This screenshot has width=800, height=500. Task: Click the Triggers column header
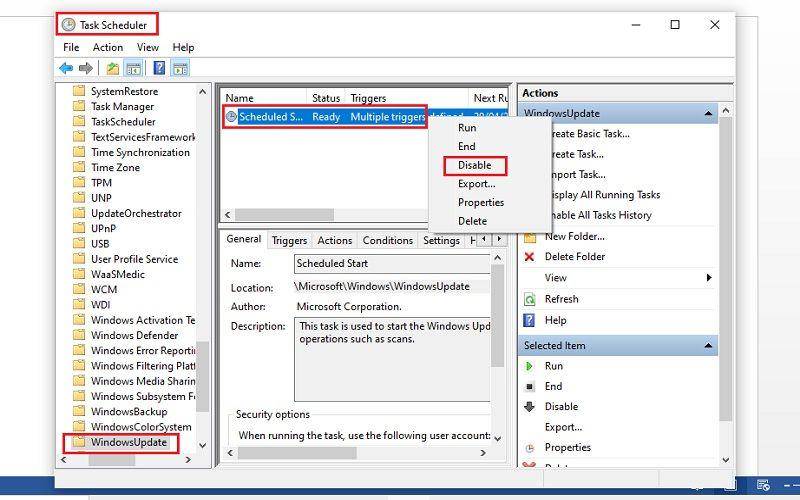coord(407,98)
